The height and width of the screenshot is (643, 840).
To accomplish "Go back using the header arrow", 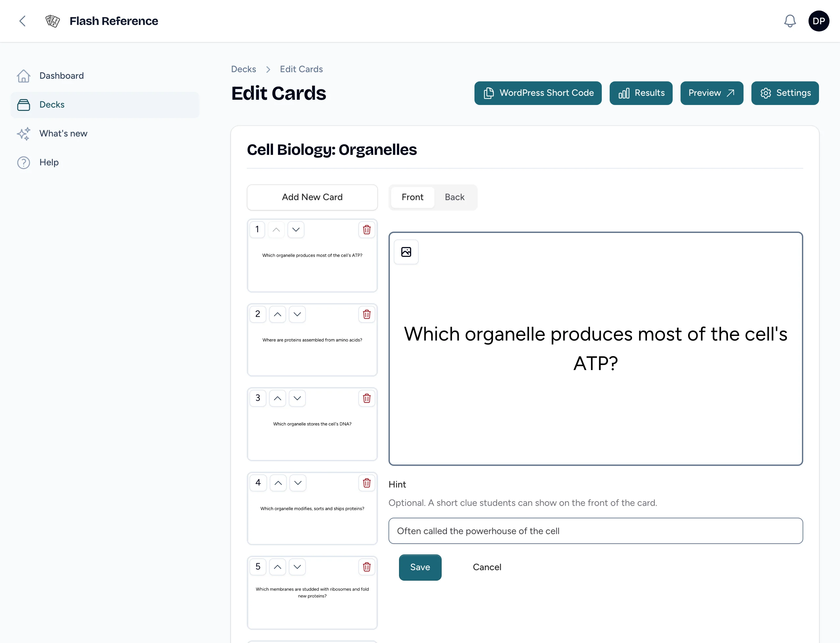I will point(23,21).
